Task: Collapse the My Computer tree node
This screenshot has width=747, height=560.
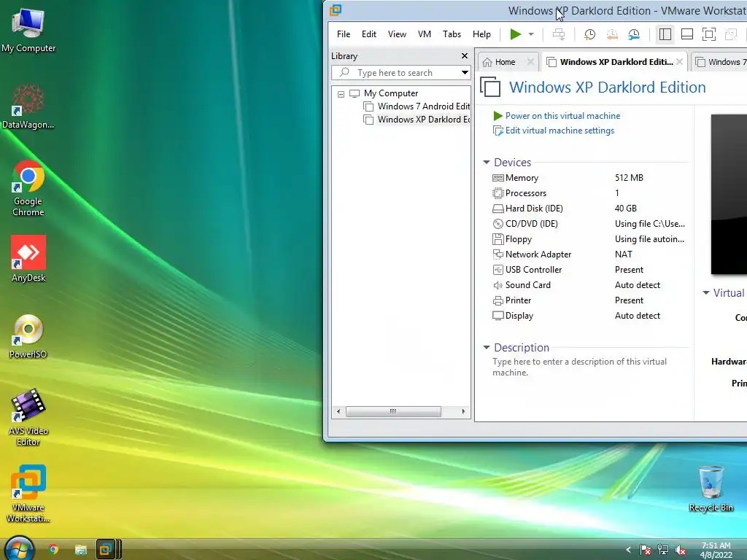Action: (x=341, y=94)
